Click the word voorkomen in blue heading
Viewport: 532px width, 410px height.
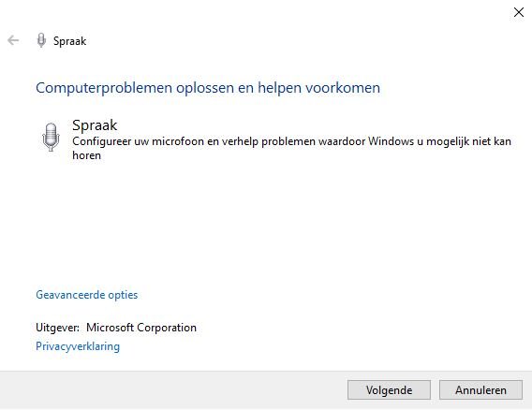point(343,88)
